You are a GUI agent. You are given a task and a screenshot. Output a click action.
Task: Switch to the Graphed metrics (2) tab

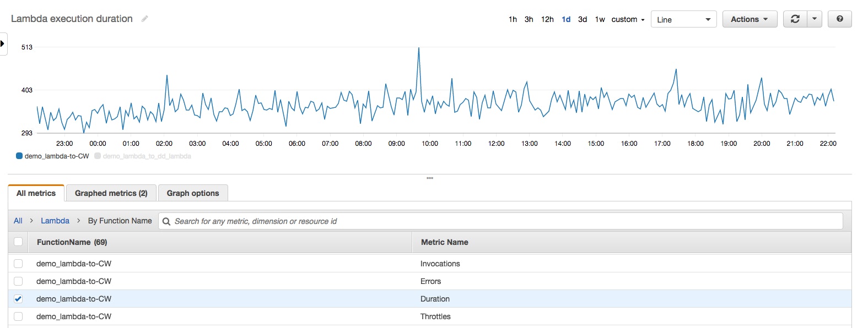[x=111, y=193]
